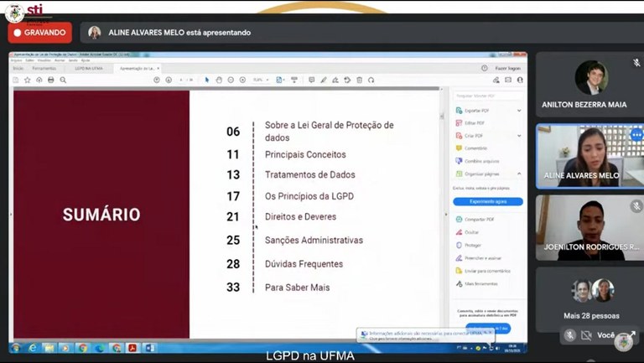The image size is (644, 363).
Task: Select the arrow selection tool
Action: [207, 80]
